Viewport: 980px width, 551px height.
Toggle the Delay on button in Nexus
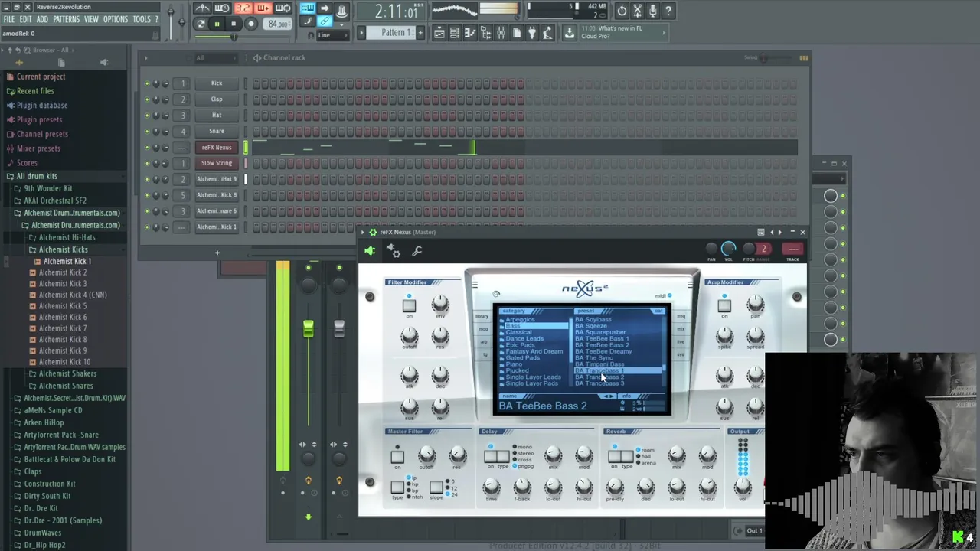[491, 457]
